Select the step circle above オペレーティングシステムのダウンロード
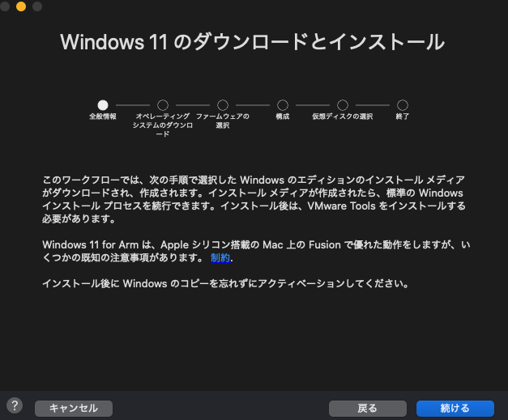The height and width of the screenshot is (420, 508). tap(163, 105)
